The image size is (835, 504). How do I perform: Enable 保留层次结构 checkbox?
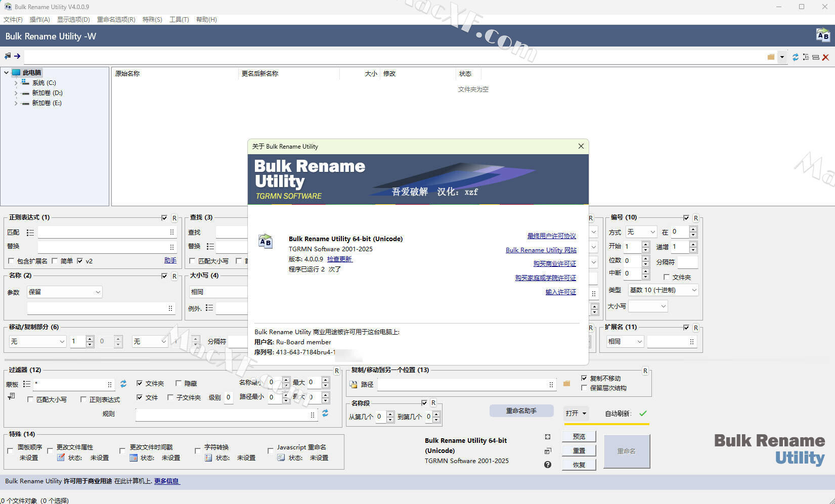584,388
